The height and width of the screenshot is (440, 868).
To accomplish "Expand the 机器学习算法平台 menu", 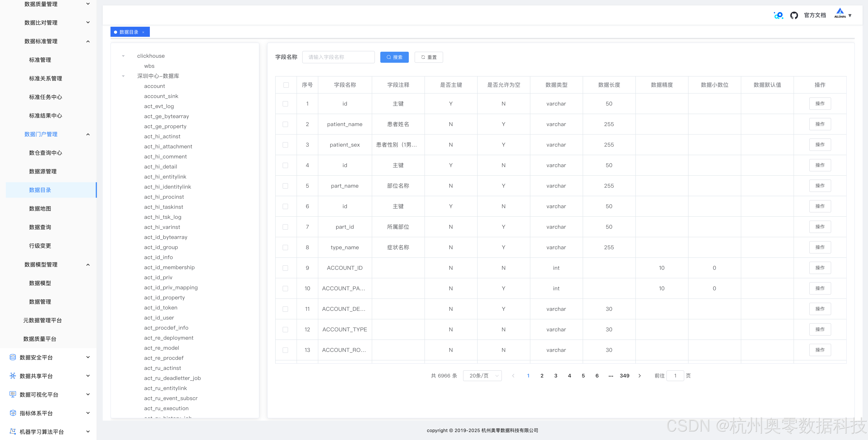I will (88, 431).
